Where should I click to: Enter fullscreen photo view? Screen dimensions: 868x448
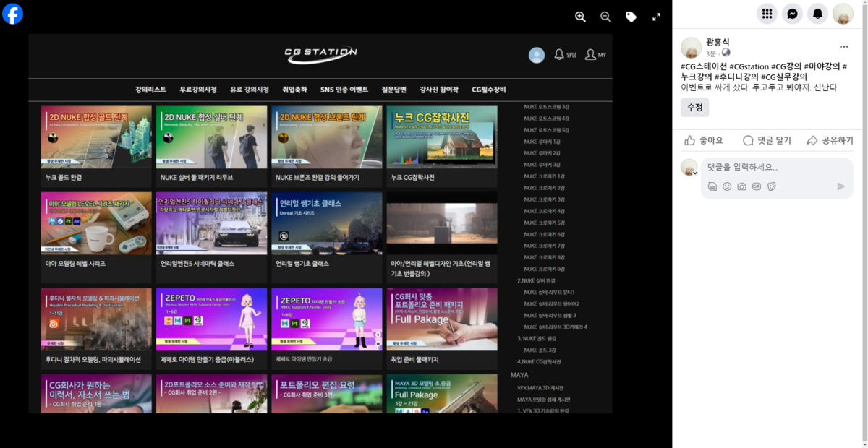(656, 17)
